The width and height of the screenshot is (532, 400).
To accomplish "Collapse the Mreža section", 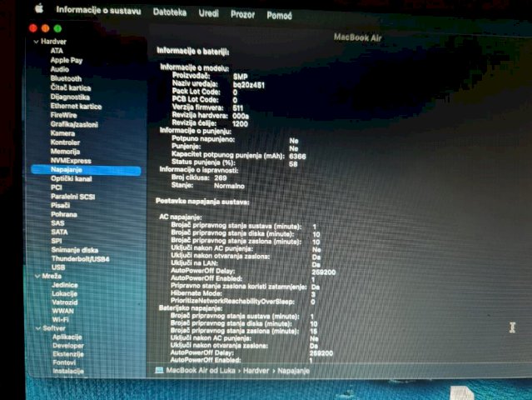I will pyautogui.click(x=37, y=277).
